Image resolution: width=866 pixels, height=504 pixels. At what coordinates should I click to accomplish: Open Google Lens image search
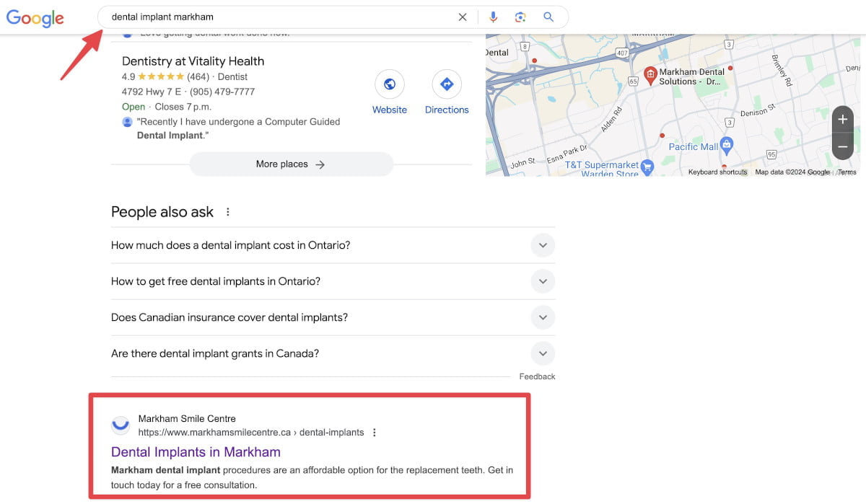[x=520, y=17]
